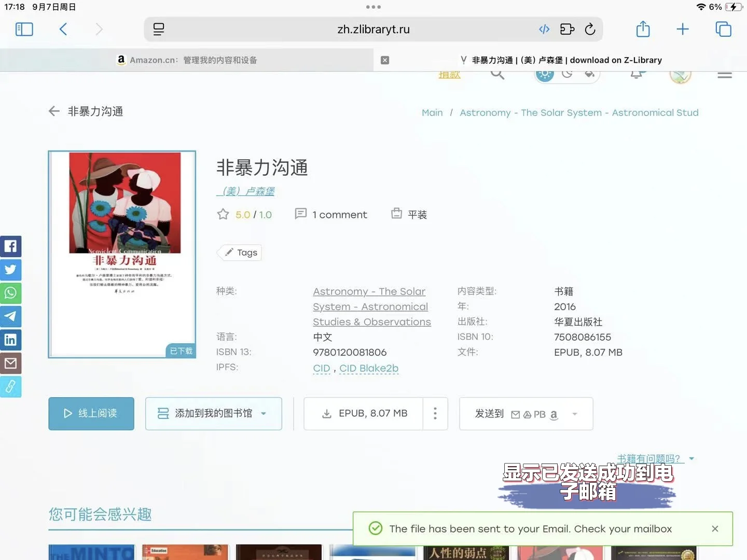The image size is (747, 560).
Task: Open the 非暴力沟通 book cover image
Action: tap(122, 254)
